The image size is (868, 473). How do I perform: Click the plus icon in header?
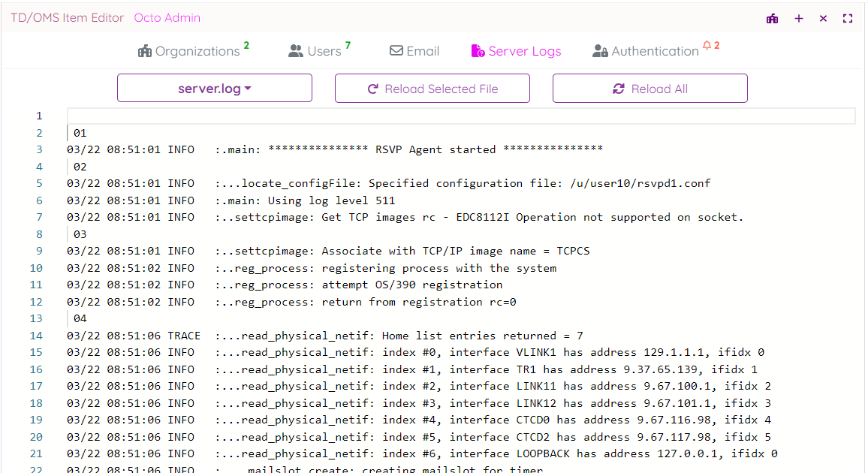point(799,19)
